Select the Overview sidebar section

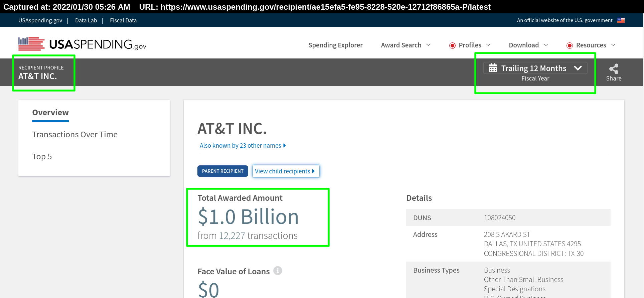click(50, 113)
